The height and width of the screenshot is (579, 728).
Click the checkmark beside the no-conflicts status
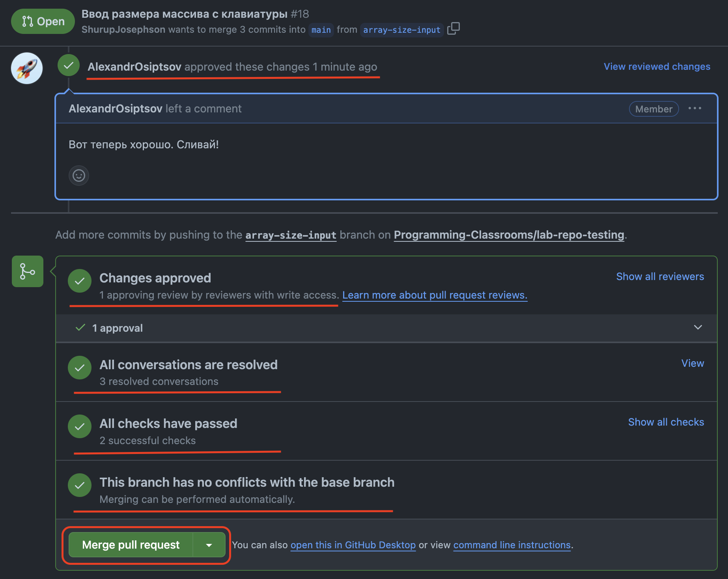click(80, 485)
